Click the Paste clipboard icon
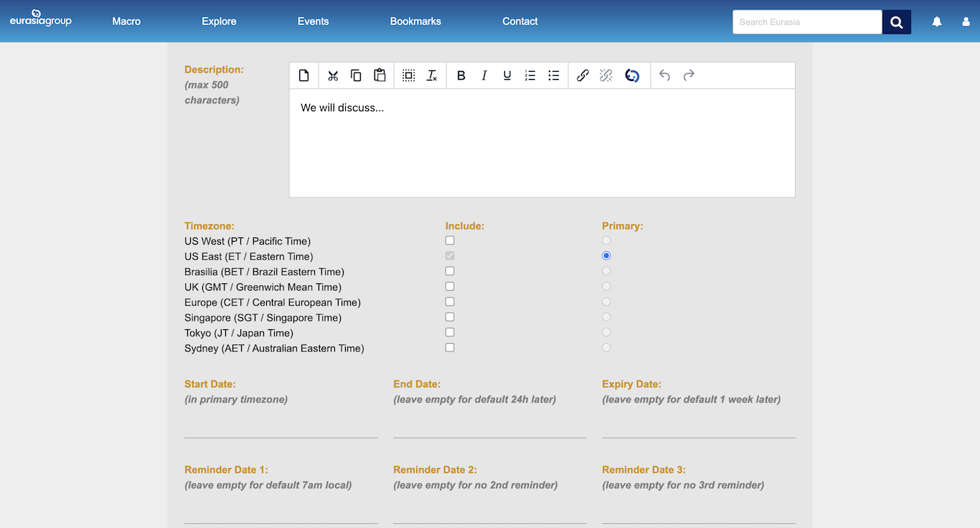The height and width of the screenshot is (528, 980). click(380, 75)
